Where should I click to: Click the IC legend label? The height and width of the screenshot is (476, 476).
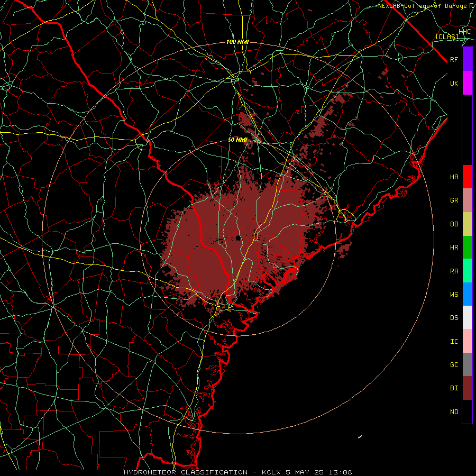(454, 342)
